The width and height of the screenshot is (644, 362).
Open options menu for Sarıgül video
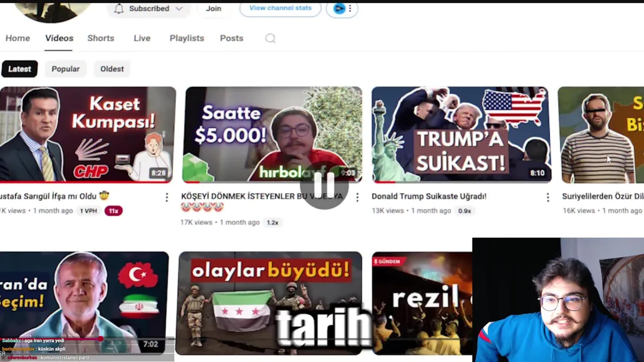167,197
